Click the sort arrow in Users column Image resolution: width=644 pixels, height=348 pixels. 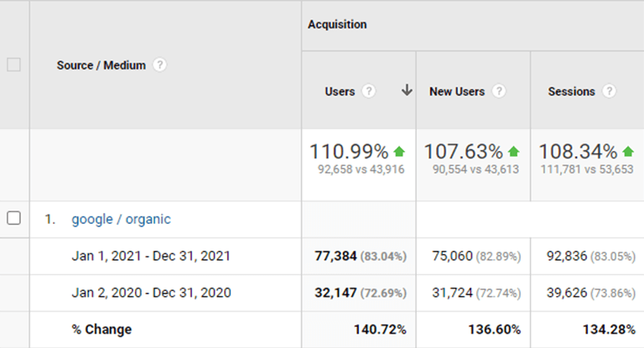click(407, 90)
